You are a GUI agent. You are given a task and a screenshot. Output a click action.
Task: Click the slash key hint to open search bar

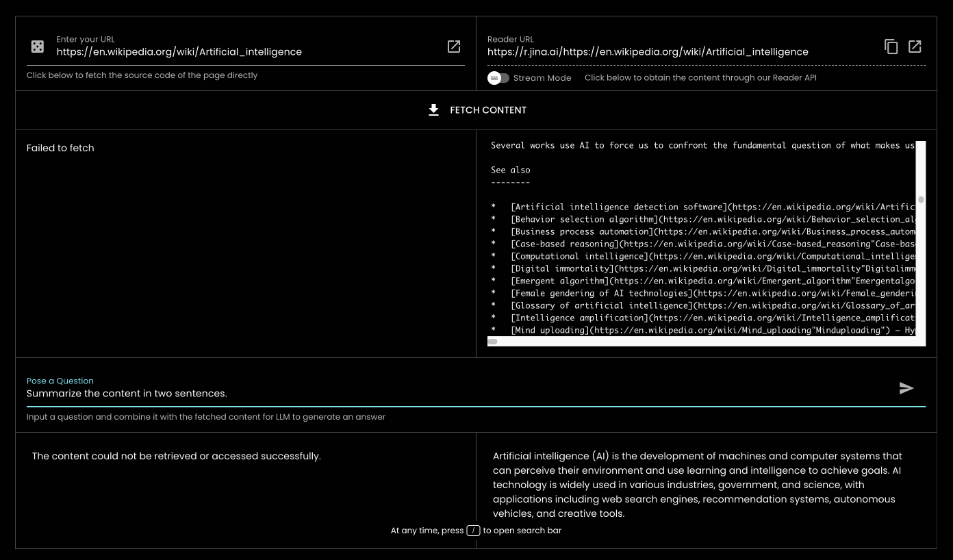[x=473, y=530]
